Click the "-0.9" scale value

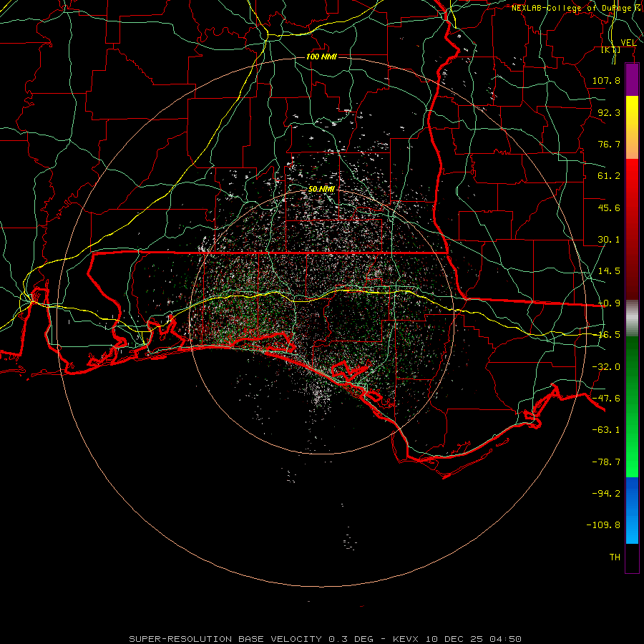point(609,303)
